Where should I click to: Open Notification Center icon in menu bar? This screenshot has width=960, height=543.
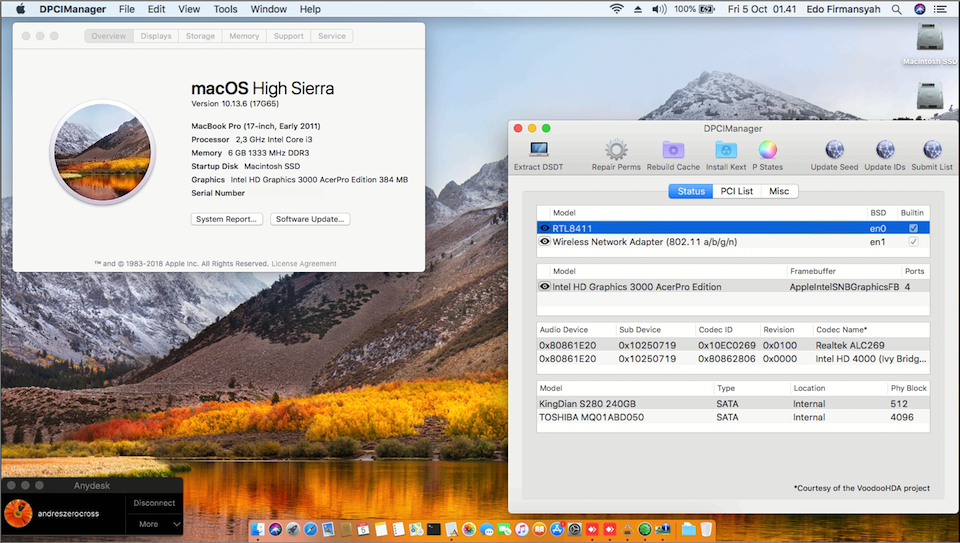(940, 9)
